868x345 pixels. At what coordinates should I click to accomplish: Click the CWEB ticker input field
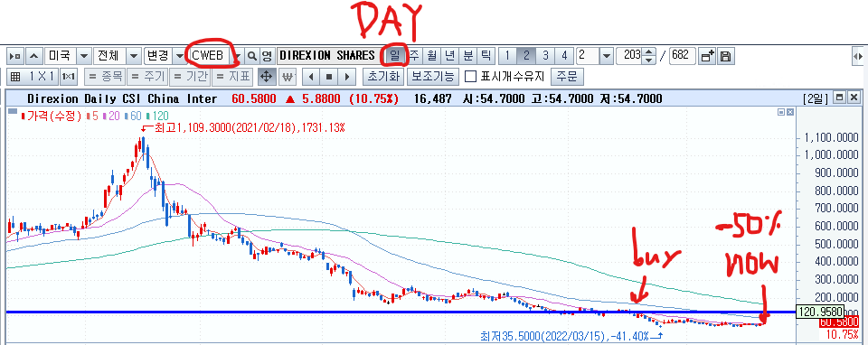(209, 55)
